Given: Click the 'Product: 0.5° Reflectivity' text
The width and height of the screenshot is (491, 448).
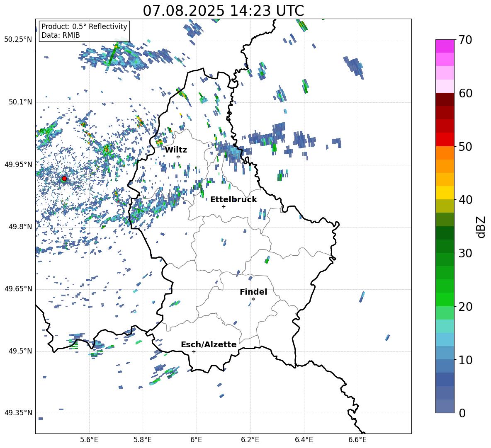Looking at the screenshot, I should click(x=84, y=26).
